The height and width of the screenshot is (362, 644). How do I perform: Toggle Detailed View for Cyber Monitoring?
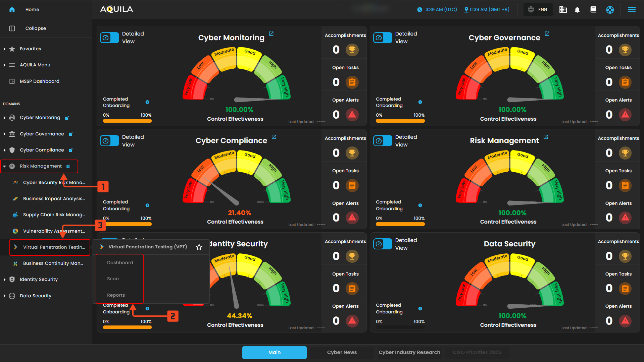coord(109,38)
